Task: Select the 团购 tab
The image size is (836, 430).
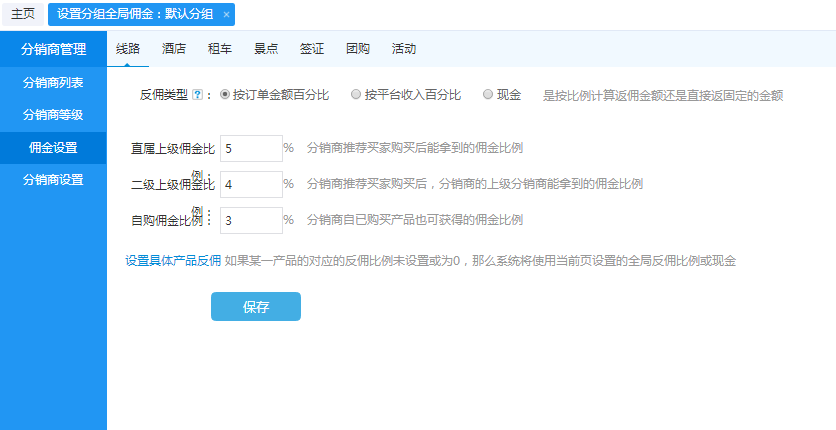Action: point(358,48)
